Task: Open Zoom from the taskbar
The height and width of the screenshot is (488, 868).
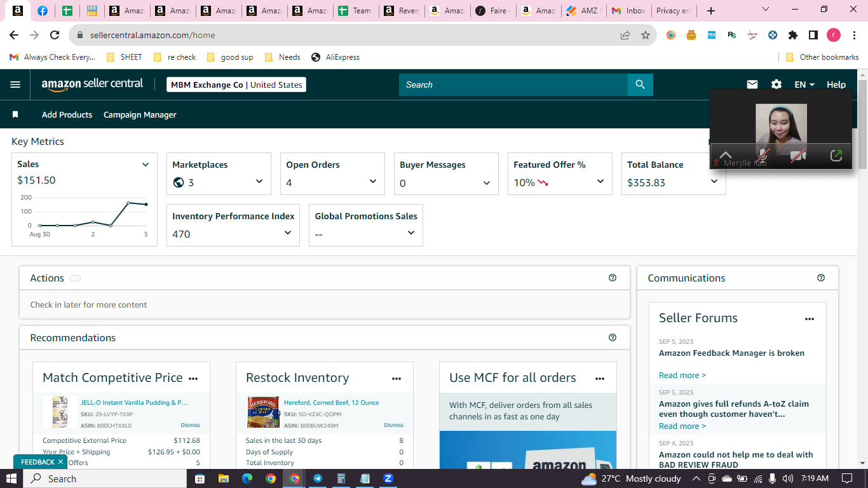Action: point(388,478)
